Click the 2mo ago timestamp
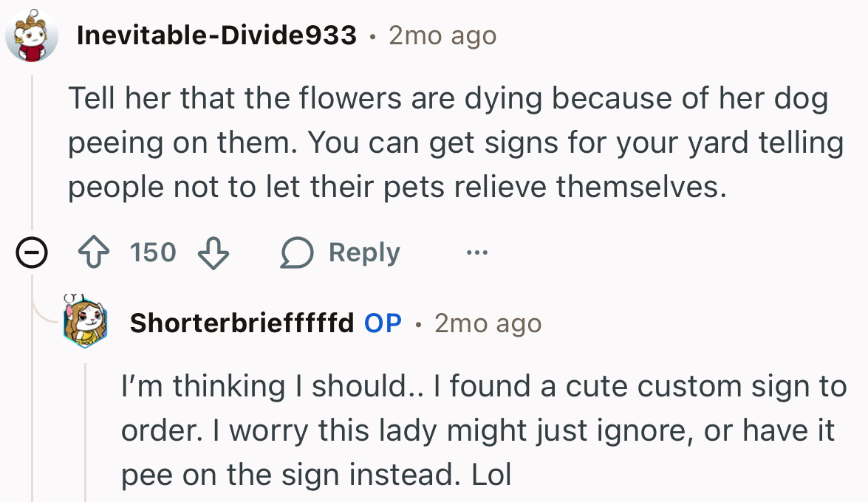Viewport: 868px width, 502px height. (x=441, y=35)
